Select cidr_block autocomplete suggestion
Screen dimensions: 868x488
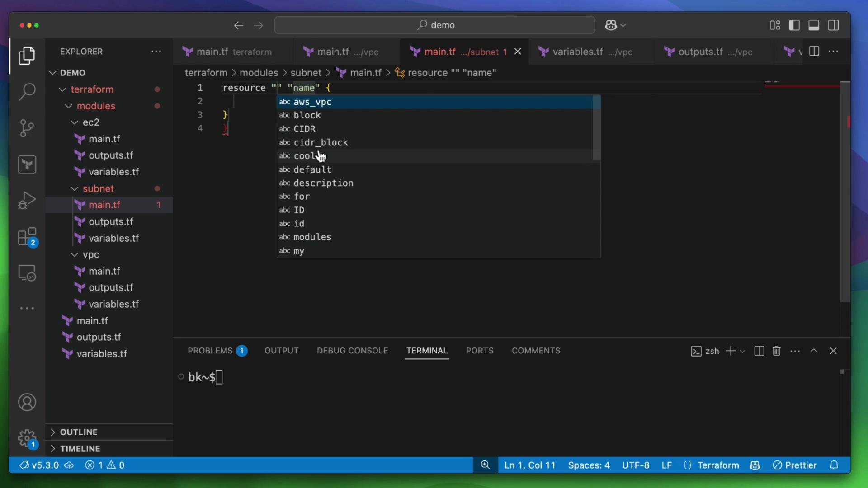click(x=435, y=143)
